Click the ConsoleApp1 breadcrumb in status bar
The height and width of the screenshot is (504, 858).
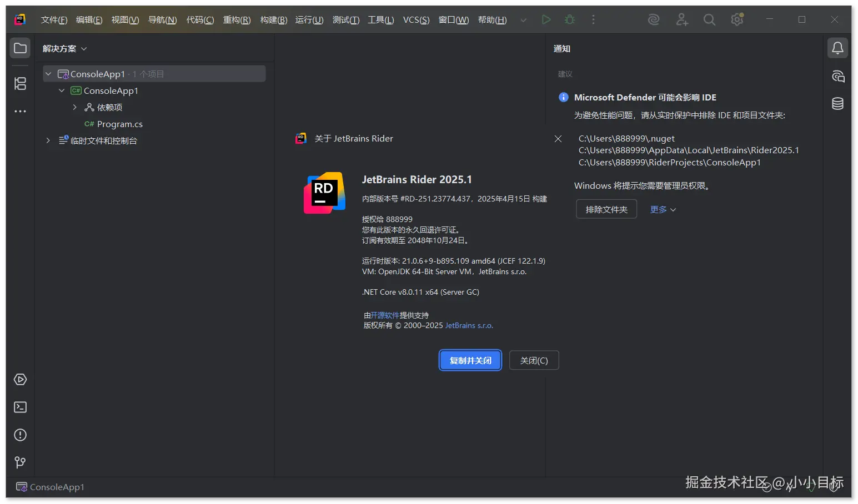(57, 487)
